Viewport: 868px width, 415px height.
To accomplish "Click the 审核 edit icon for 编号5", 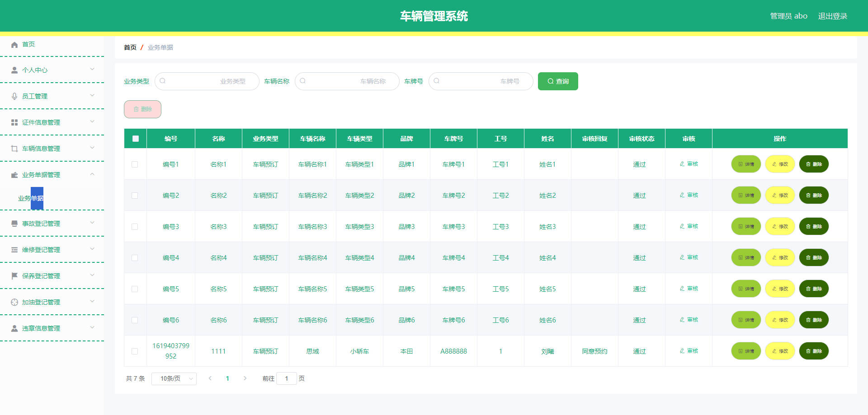I will pos(682,289).
